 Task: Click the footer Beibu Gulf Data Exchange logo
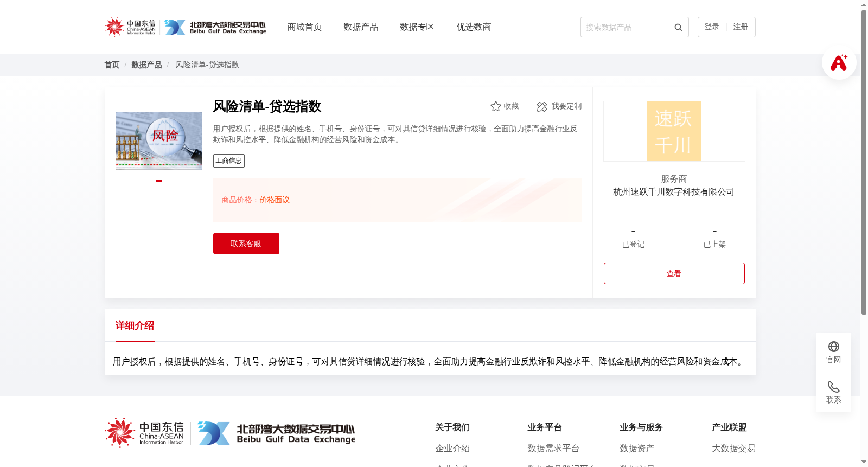(x=277, y=433)
